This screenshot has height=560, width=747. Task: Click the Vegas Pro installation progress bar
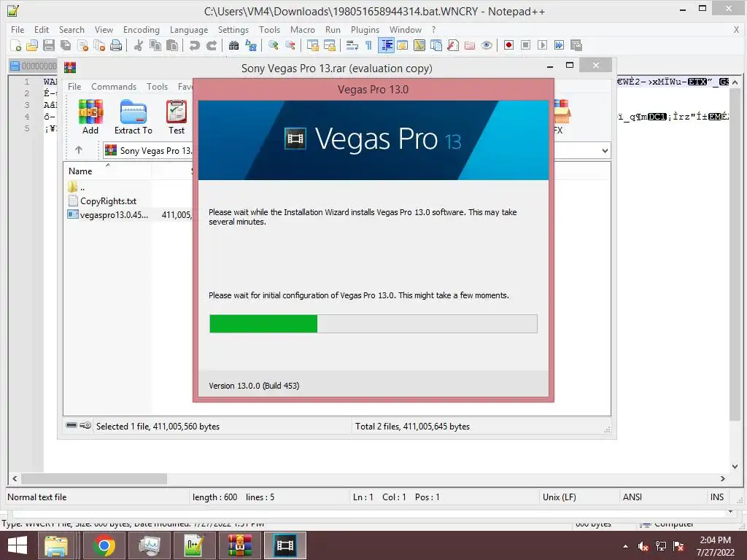coord(373,324)
